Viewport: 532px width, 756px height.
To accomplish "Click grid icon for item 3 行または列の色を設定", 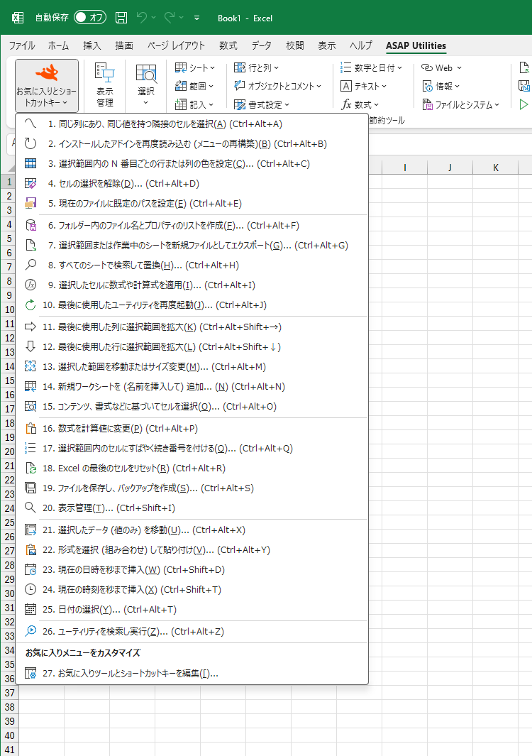I will point(31,163).
